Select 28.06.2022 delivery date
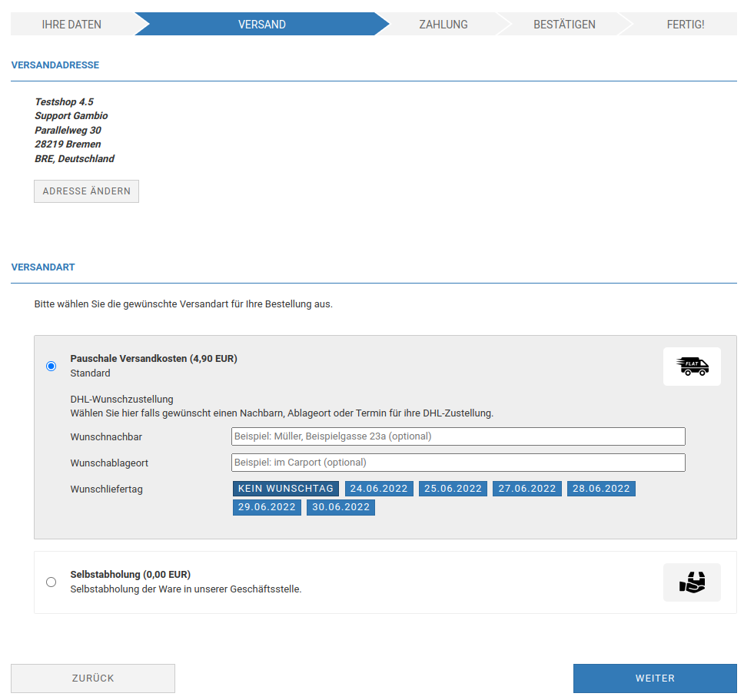The image size is (754, 700). pyautogui.click(x=600, y=489)
